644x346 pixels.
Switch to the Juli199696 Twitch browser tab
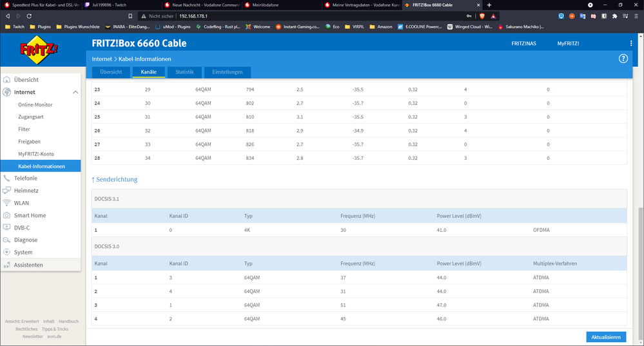click(x=121, y=5)
